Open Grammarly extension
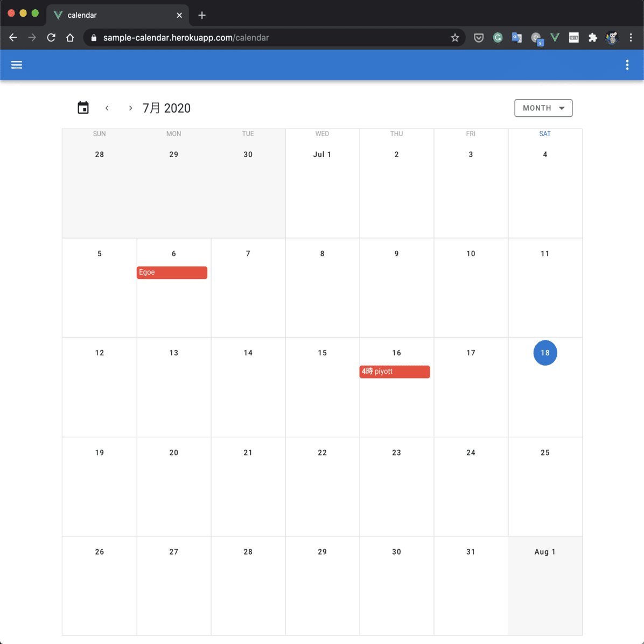This screenshot has height=644, width=644. 498,38
